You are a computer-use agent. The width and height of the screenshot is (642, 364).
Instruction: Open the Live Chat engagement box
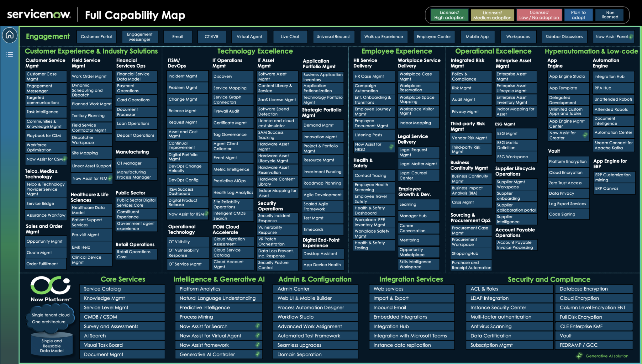290,37
